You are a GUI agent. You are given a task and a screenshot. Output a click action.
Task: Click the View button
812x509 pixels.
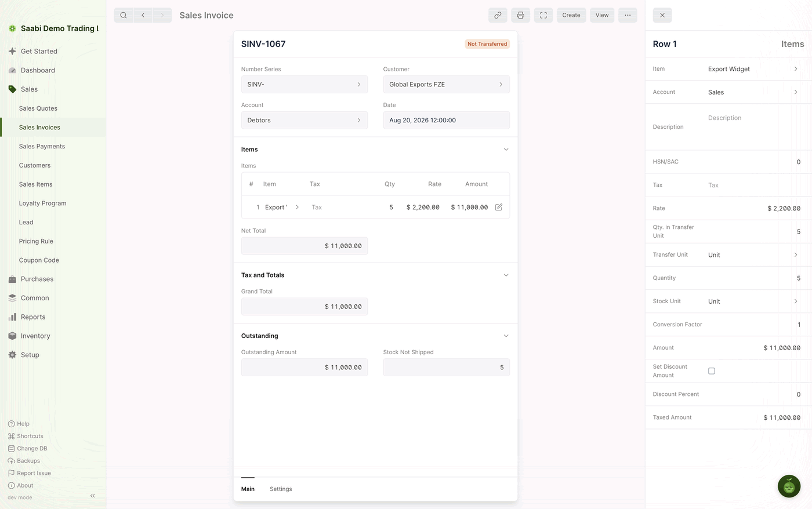602,15
